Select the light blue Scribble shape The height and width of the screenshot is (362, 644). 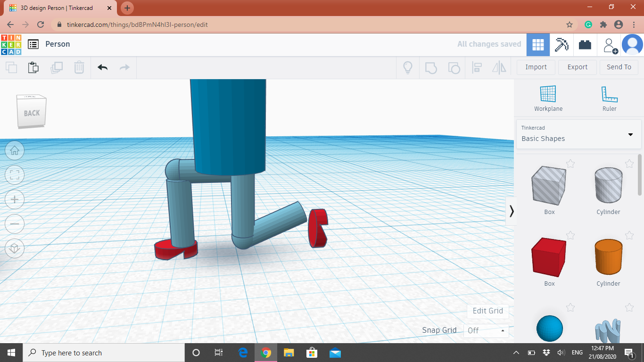point(608,330)
